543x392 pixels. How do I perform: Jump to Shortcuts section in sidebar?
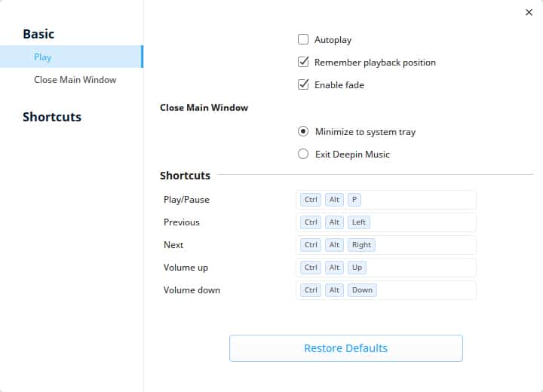(52, 117)
